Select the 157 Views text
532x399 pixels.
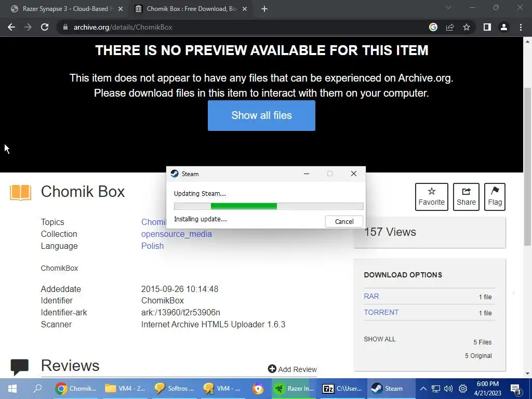coord(390,232)
